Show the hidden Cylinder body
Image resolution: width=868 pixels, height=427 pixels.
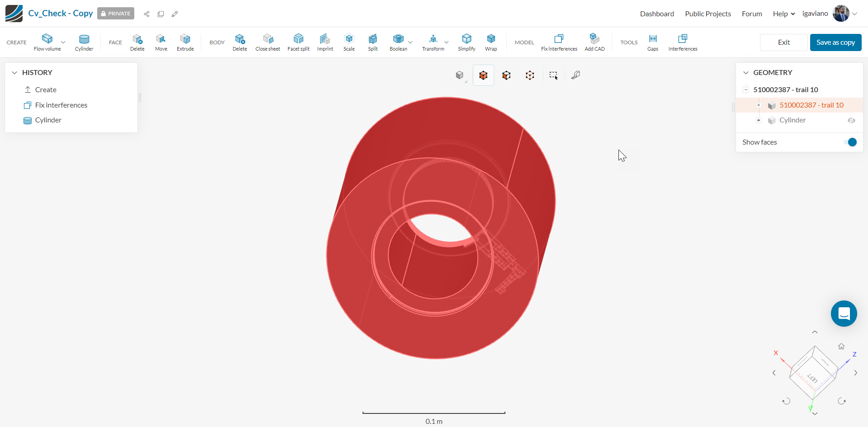point(852,120)
